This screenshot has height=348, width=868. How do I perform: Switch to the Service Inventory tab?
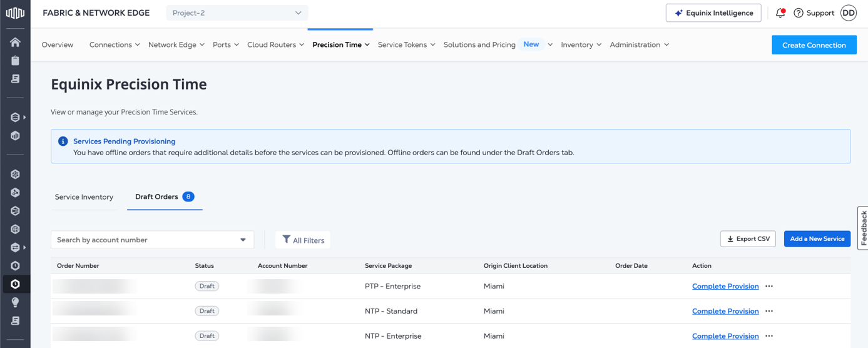coord(84,197)
